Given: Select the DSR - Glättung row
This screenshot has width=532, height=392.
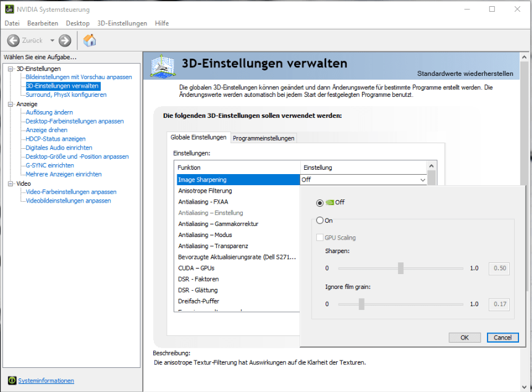Looking at the screenshot, I should point(238,290).
